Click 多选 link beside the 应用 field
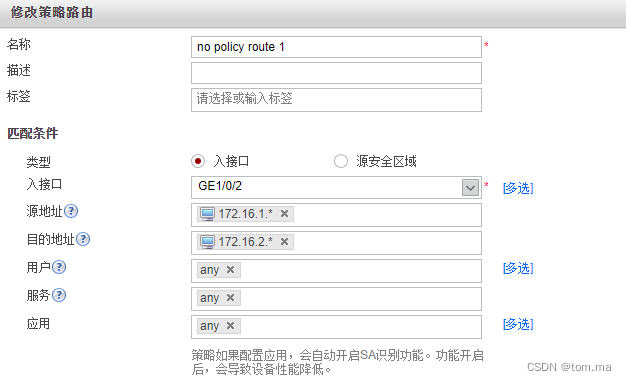The image size is (626, 381). click(x=518, y=324)
